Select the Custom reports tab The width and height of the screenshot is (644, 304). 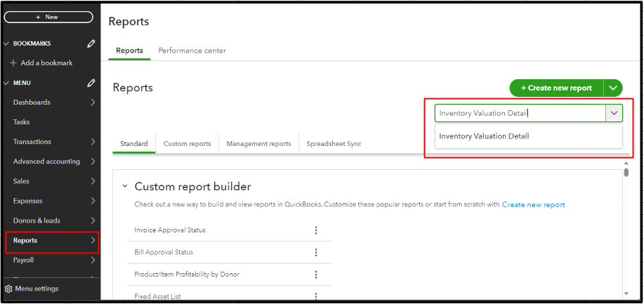[187, 144]
